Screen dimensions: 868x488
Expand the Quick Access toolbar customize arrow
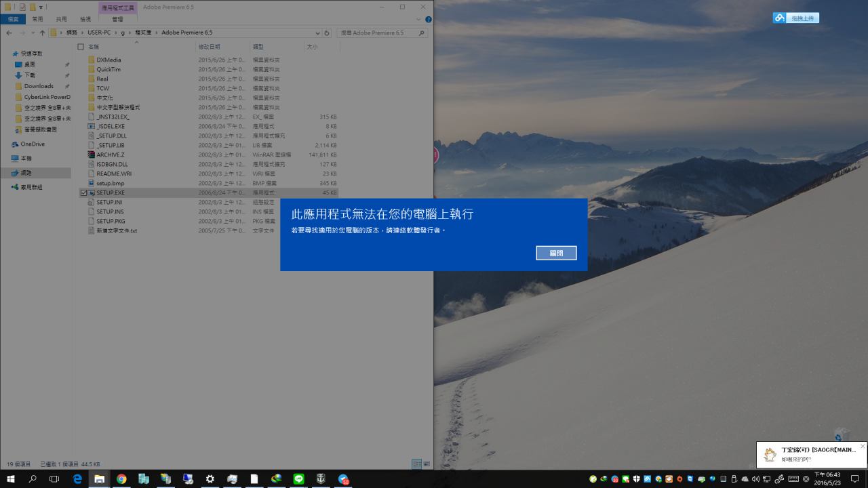tap(41, 7)
